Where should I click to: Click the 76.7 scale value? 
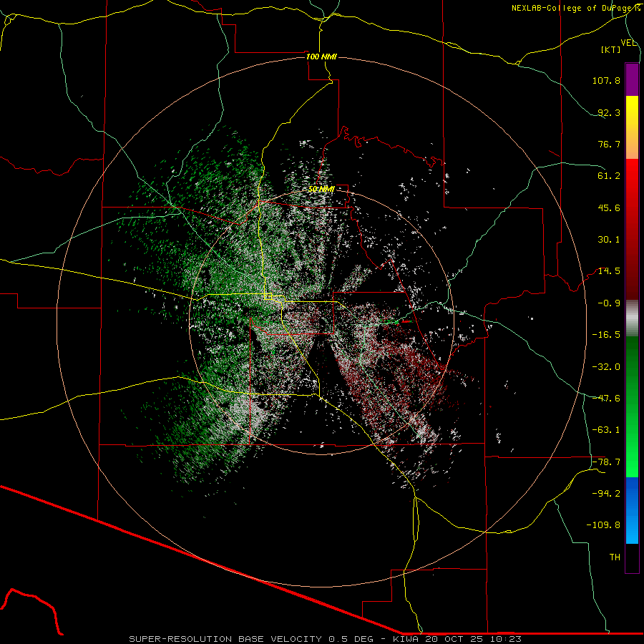click(609, 144)
